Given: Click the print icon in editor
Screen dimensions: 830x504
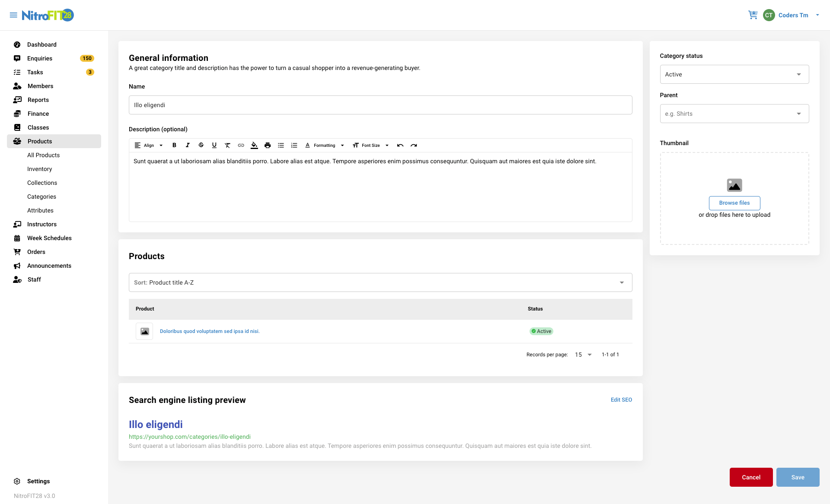Looking at the screenshot, I should click(x=268, y=146).
